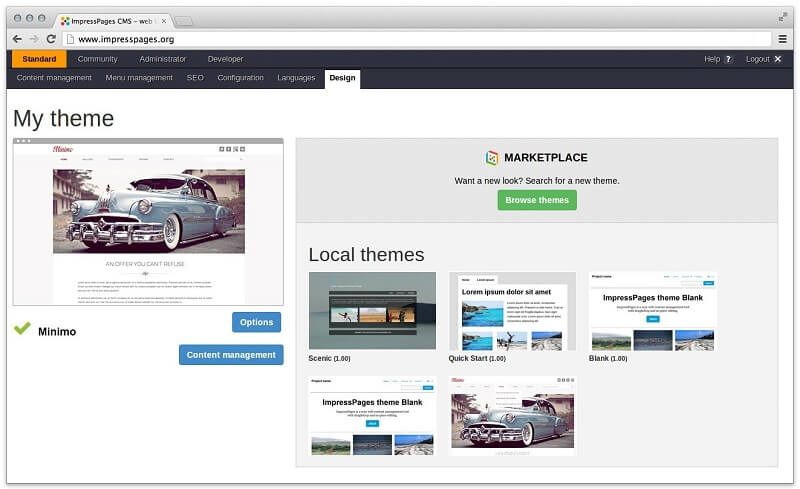800x489 pixels.
Task: Open Menu management section
Action: click(x=139, y=78)
